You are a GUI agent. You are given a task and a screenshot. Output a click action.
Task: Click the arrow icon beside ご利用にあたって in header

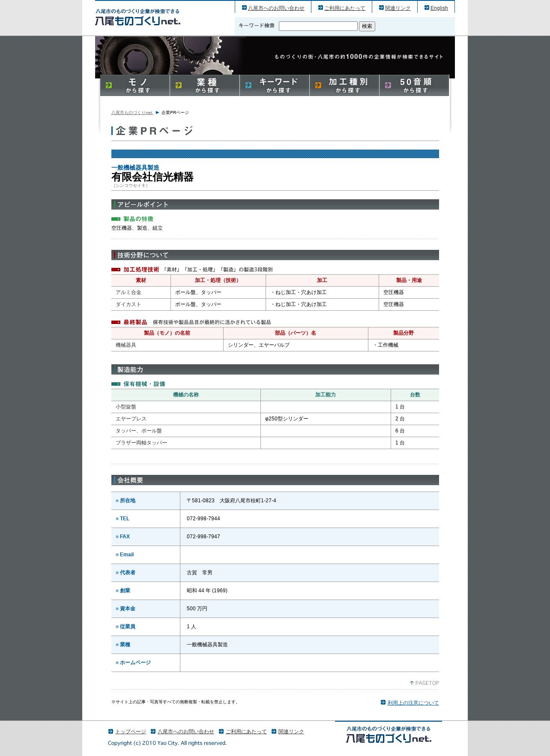[320, 8]
